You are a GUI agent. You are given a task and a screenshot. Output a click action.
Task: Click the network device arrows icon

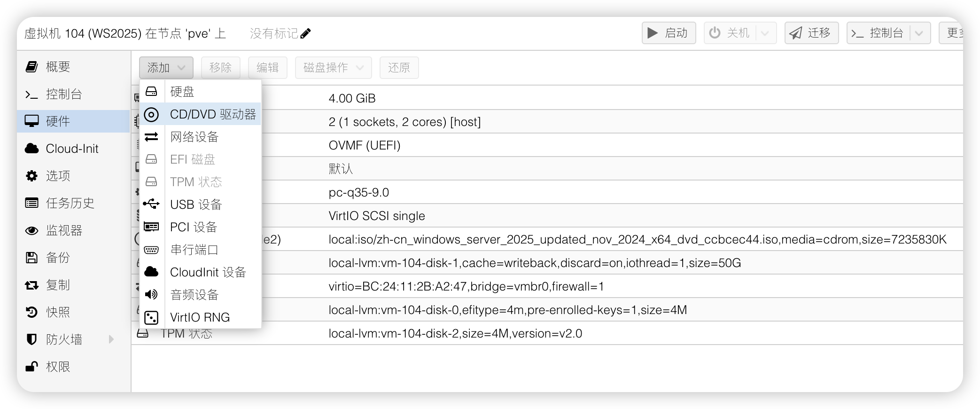[151, 137]
